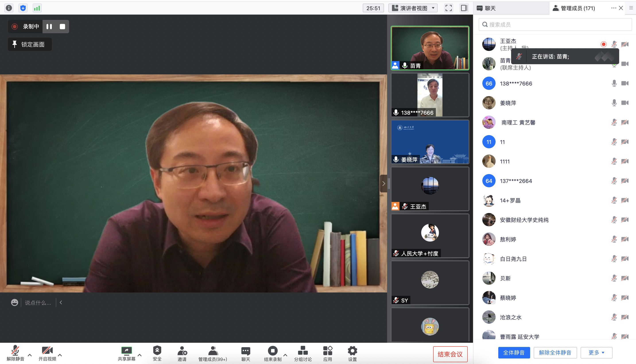
Task: Open the blue security shield icon
Action: [x=23, y=8]
